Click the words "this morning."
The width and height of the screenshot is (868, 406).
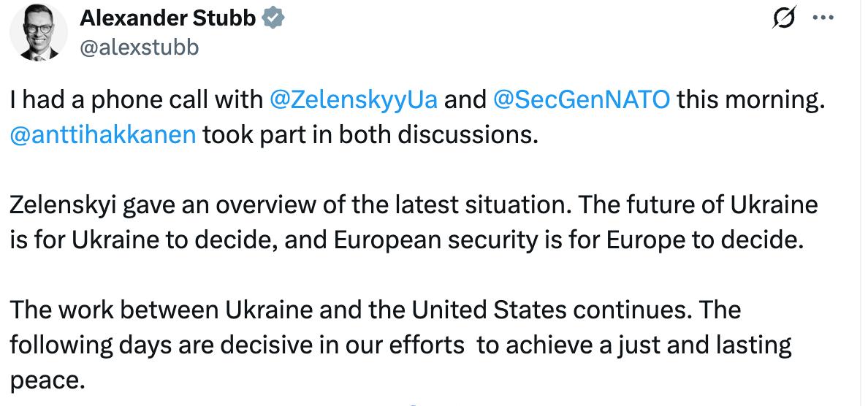click(750, 99)
